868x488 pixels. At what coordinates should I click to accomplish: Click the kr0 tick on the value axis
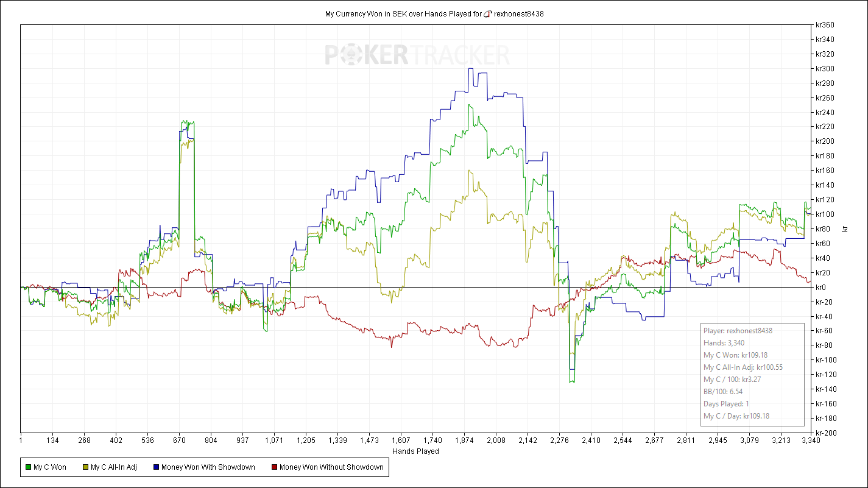821,287
